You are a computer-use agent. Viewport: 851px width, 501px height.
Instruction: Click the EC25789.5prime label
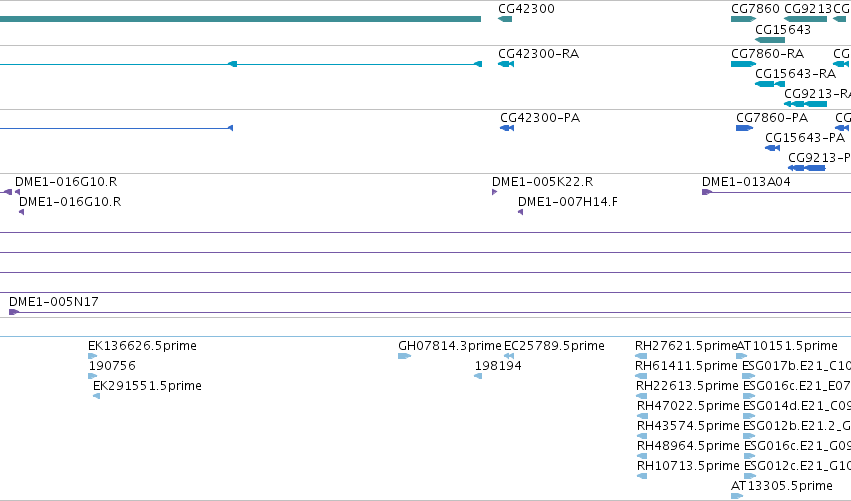click(554, 346)
